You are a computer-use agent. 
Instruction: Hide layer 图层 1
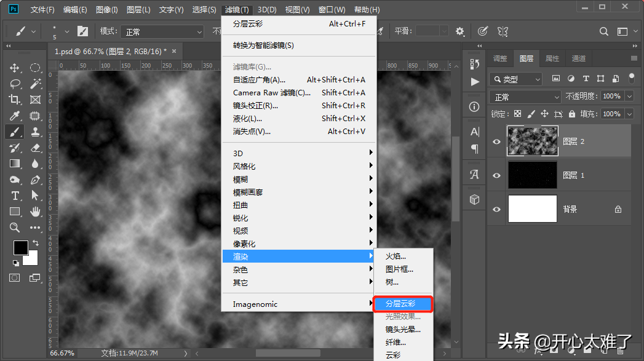click(x=496, y=175)
